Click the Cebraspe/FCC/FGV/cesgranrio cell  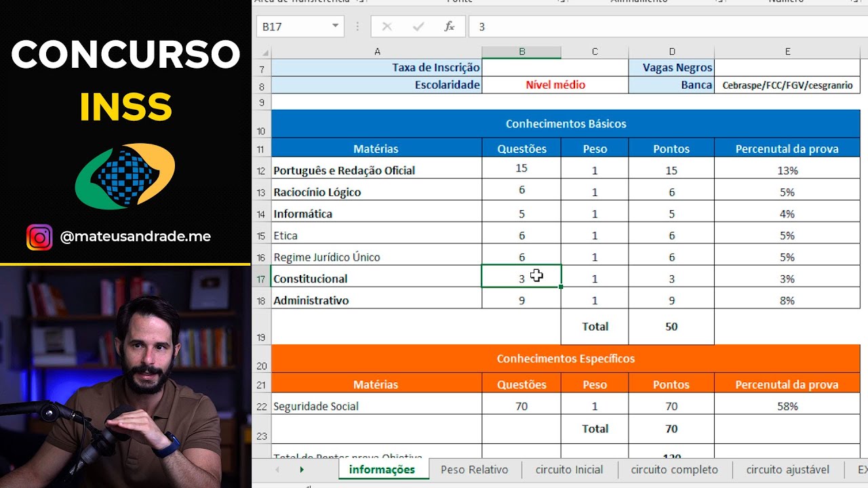(787, 85)
